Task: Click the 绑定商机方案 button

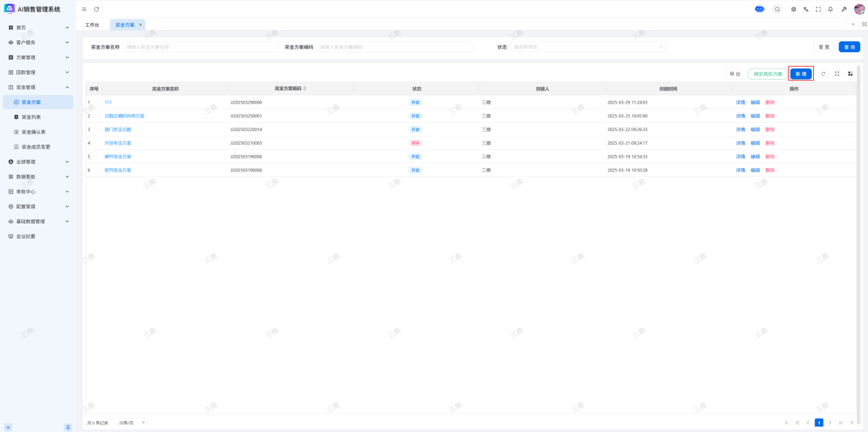Action: tap(768, 73)
